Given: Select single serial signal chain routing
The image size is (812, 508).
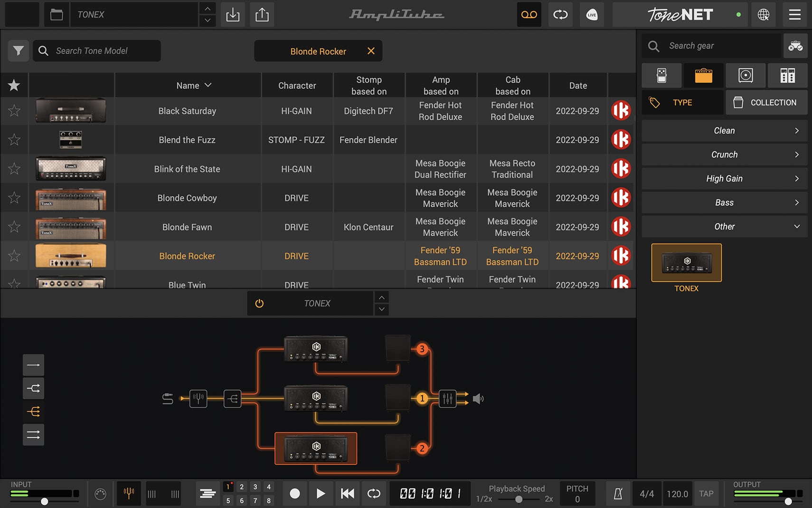Looking at the screenshot, I should [33, 365].
